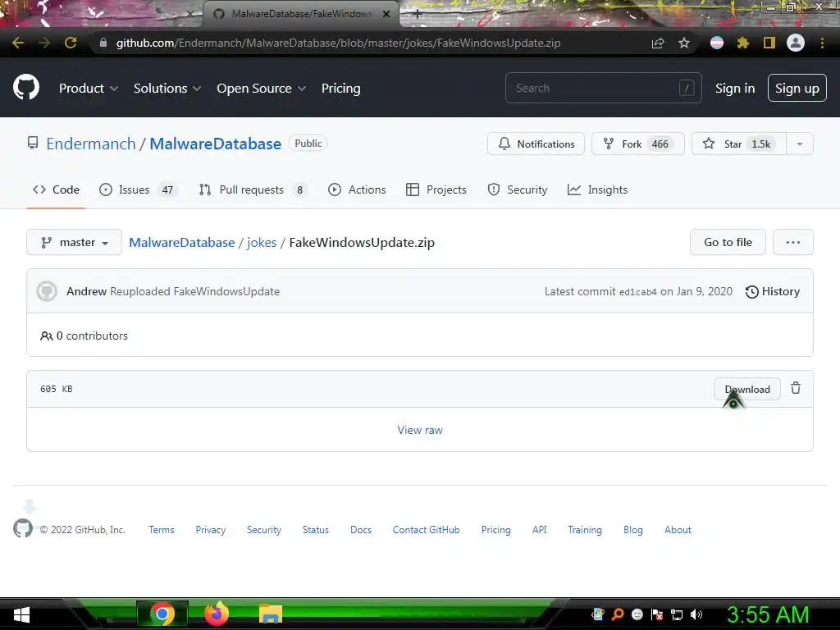This screenshot has height=630, width=840.
Task: Open Firefox from the taskbar
Action: pos(217,614)
